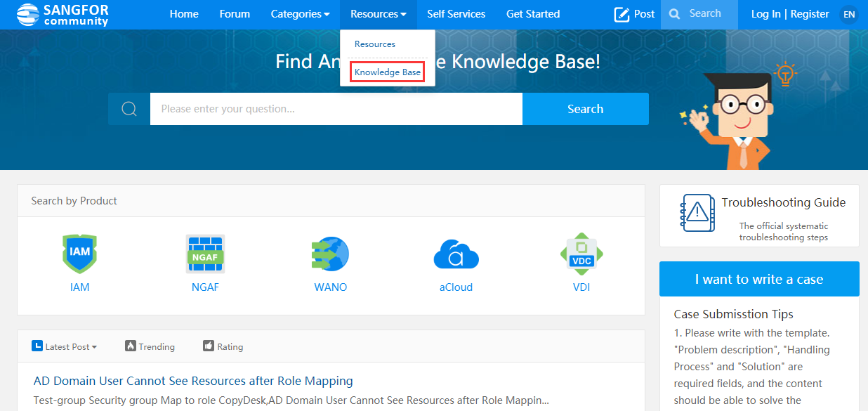Click the Post link text

pos(645,14)
